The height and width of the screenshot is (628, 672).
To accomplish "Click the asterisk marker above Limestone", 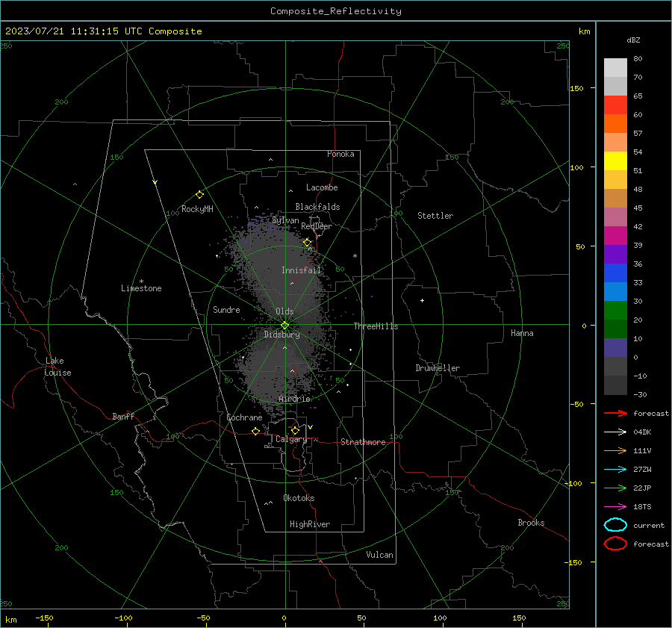I will 141,282.
